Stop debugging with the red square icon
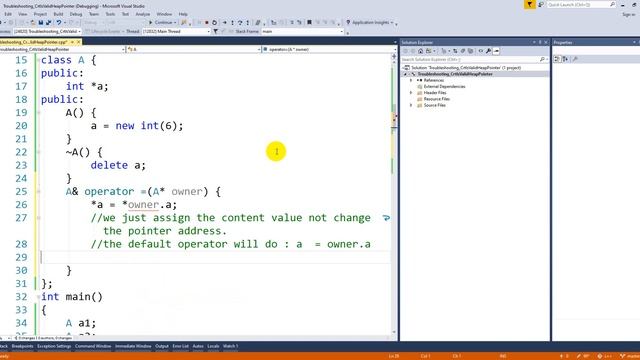 coord(207,22)
